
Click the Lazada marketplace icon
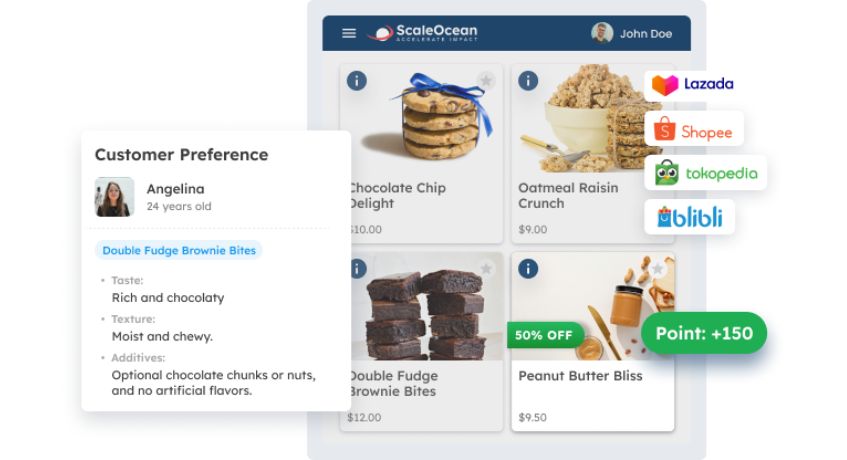[x=665, y=85]
